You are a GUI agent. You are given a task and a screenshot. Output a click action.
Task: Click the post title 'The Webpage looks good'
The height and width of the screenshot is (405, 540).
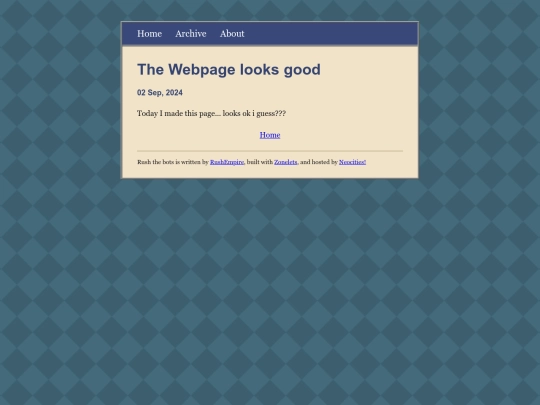coord(229,70)
